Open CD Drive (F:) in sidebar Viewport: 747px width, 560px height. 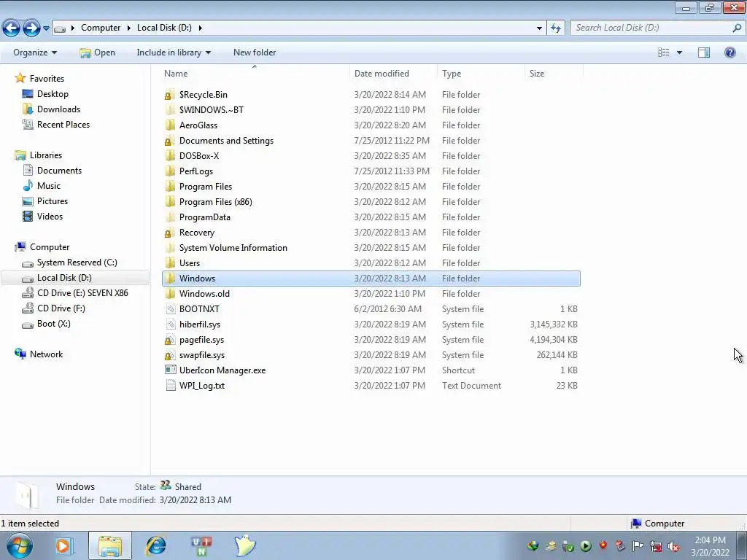pyautogui.click(x=61, y=308)
